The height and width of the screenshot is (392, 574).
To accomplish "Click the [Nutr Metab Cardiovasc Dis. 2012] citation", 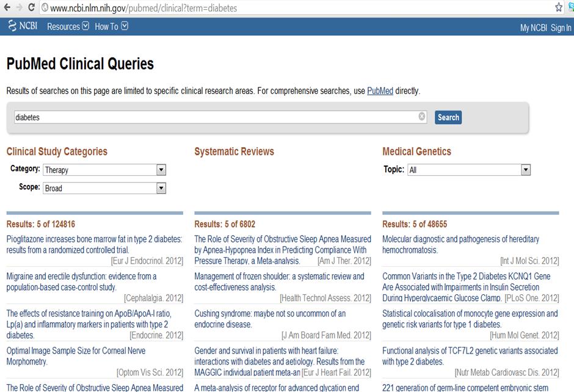I will pos(507,372).
